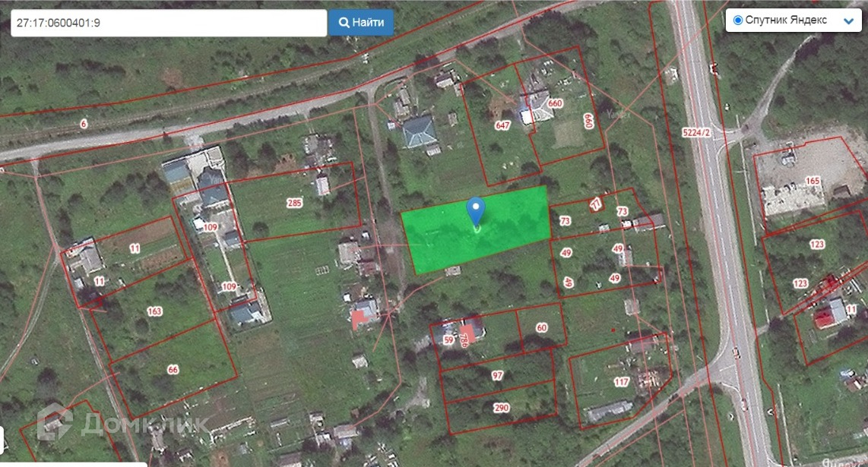Click parcel label 163
This screenshot has width=868, height=467.
coord(154,311)
